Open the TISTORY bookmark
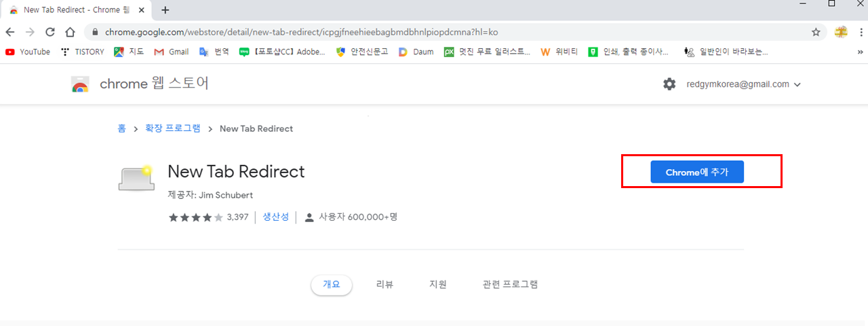 click(x=82, y=52)
